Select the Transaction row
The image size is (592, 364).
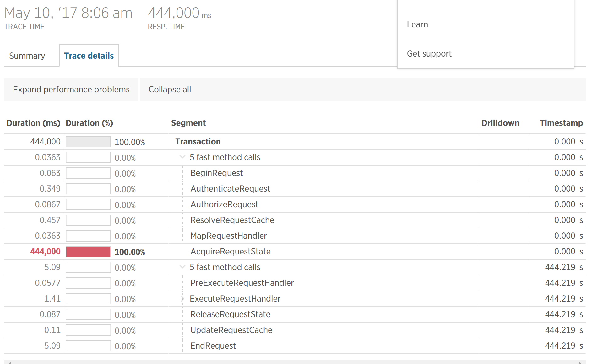(198, 141)
